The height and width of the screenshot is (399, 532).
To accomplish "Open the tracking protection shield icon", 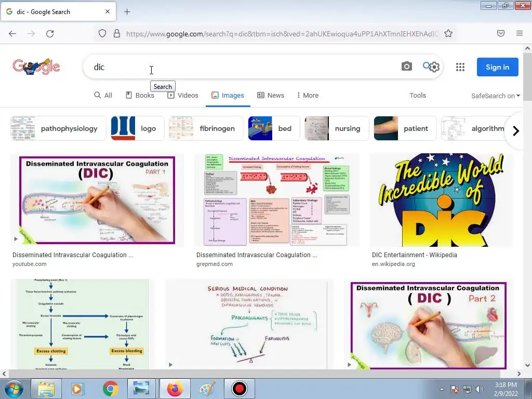I will pos(102,33).
